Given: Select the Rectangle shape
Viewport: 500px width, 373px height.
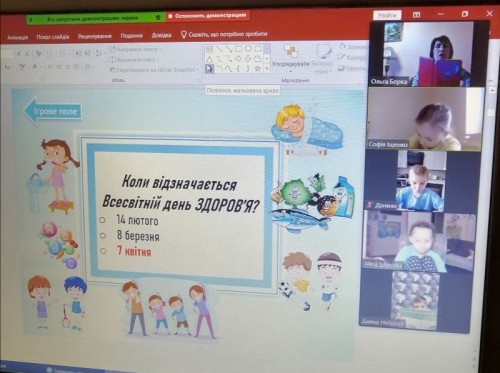Looking at the screenshot, I should pyautogui.click(x=238, y=49).
